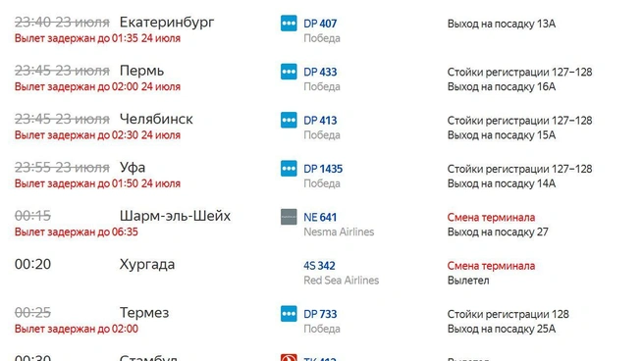
Task: Open flight DP 433 link
Action: 320,73
